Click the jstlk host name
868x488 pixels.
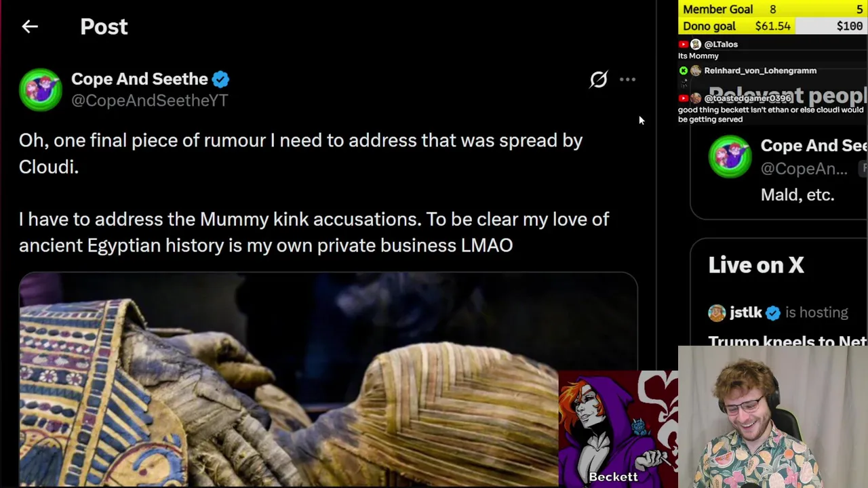(745, 312)
